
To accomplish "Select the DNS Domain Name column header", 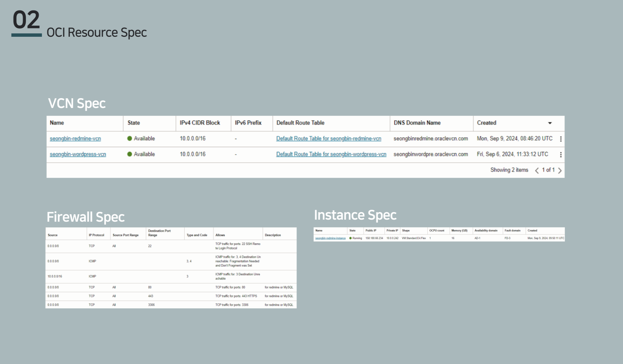I will click(417, 123).
